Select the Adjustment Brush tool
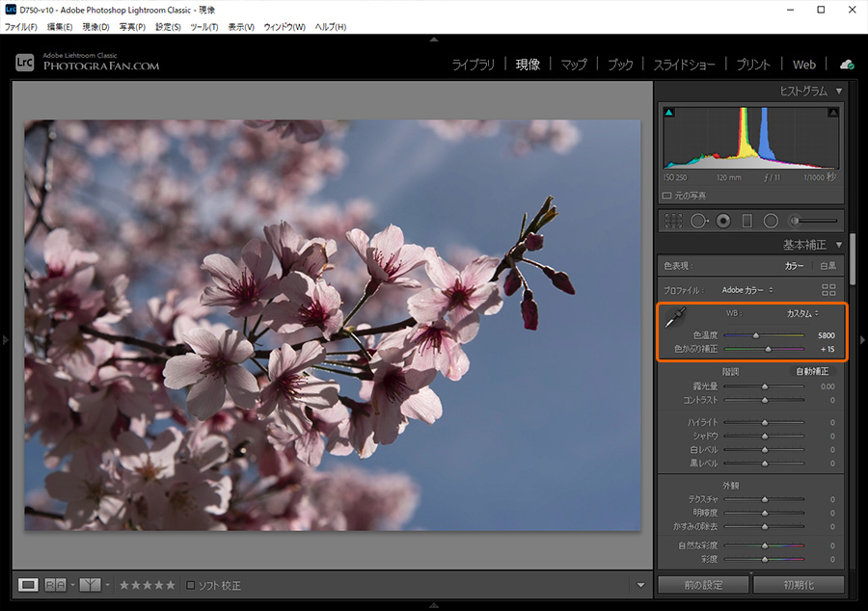Screen dimensions: 868x611 point(813,221)
